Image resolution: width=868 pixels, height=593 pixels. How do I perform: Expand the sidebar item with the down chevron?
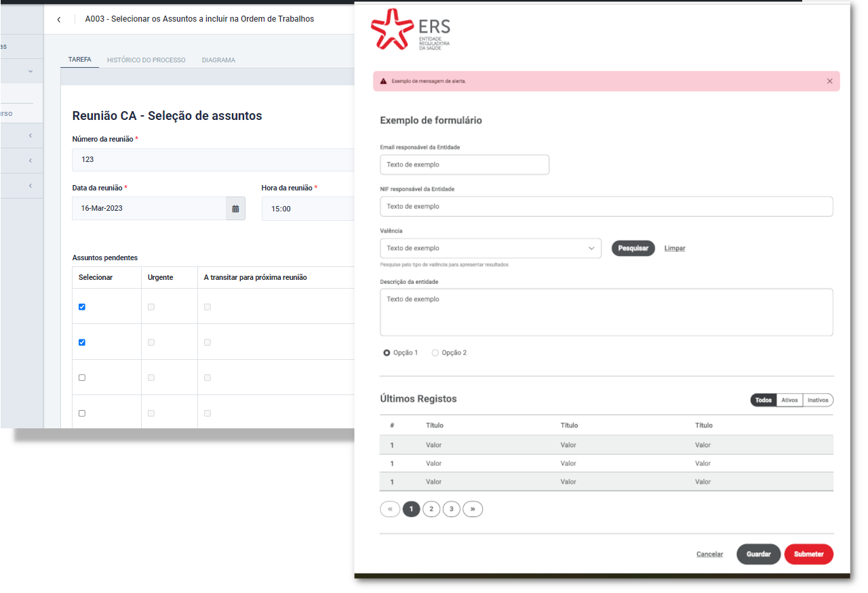(31, 71)
